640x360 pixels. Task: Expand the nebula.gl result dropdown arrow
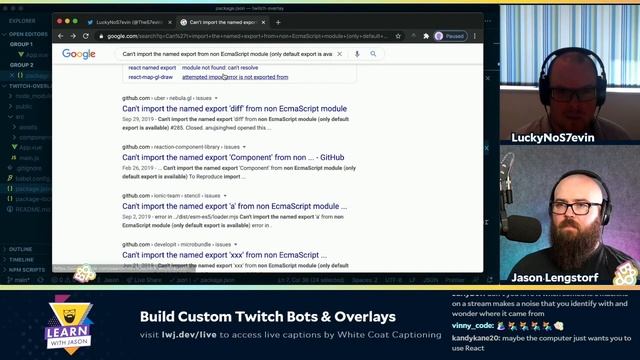(x=216, y=98)
